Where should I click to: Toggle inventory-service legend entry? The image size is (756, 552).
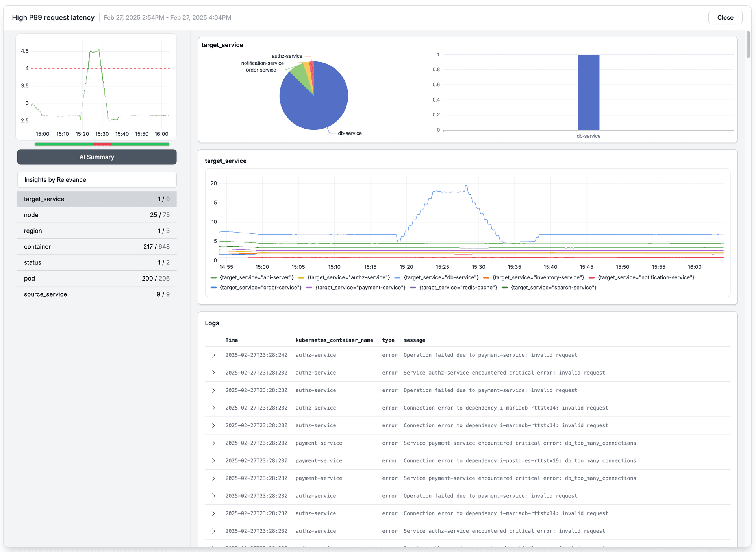coord(538,278)
